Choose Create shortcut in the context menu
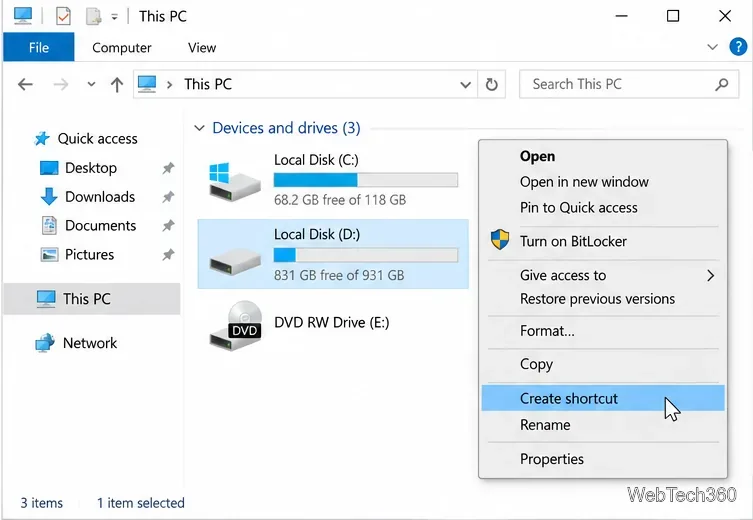Screen dimensions: 753x520 (603, 398)
